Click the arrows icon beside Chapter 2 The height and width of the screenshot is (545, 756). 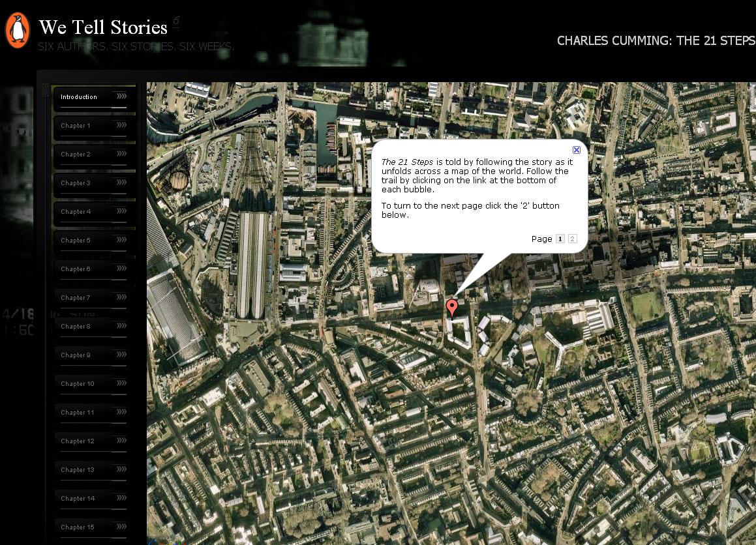pyautogui.click(x=121, y=154)
